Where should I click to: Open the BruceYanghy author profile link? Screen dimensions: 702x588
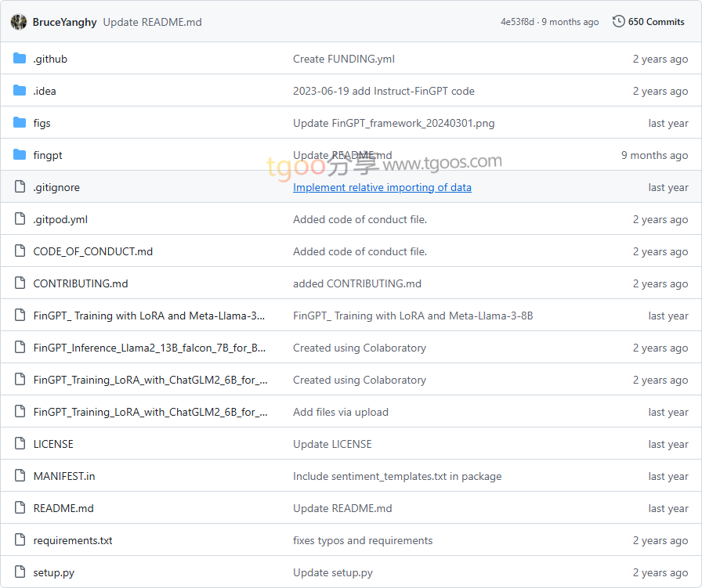coord(64,23)
